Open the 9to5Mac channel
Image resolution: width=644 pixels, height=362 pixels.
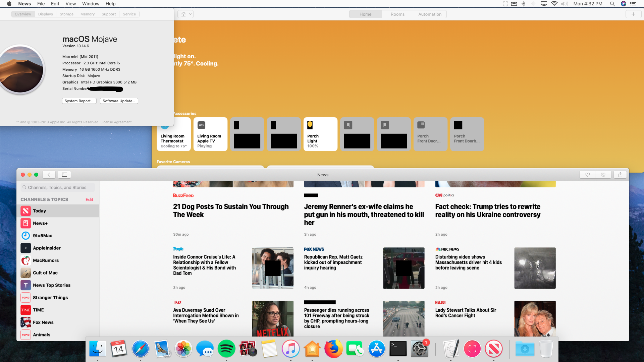pos(43,236)
